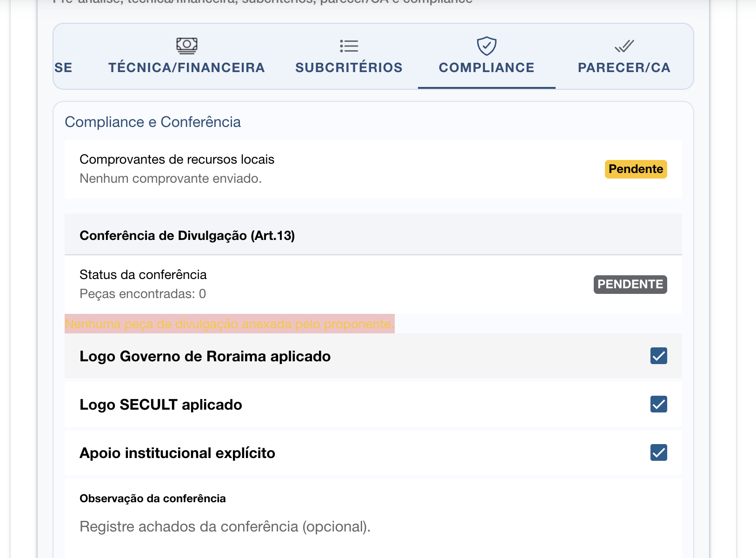The image size is (756, 558).
Task: Click the gray PENDENTE status badge
Action: (630, 285)
